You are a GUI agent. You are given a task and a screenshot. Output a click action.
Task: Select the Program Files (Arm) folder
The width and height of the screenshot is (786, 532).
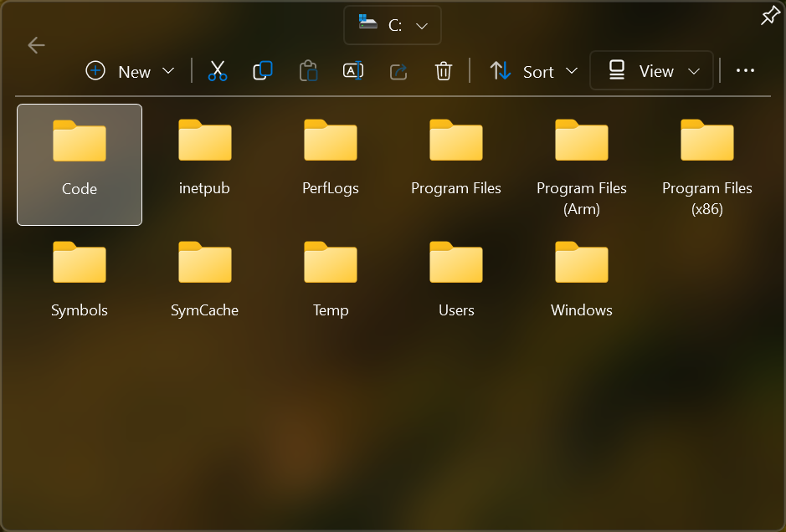coord(582,165)
